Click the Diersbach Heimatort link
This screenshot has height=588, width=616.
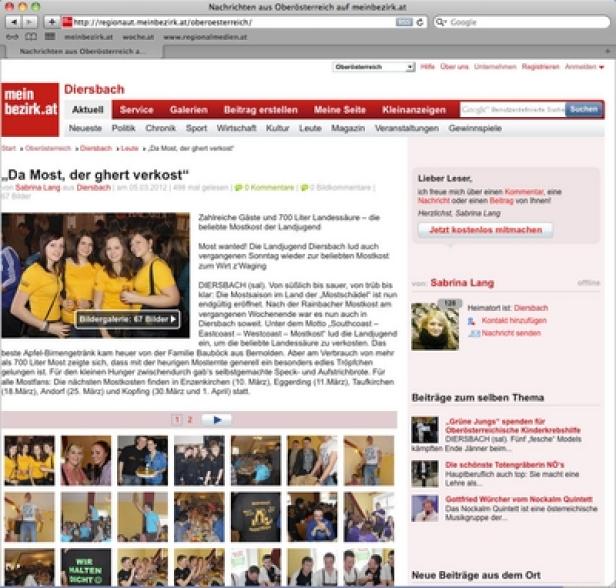click(x=531, y=308)
